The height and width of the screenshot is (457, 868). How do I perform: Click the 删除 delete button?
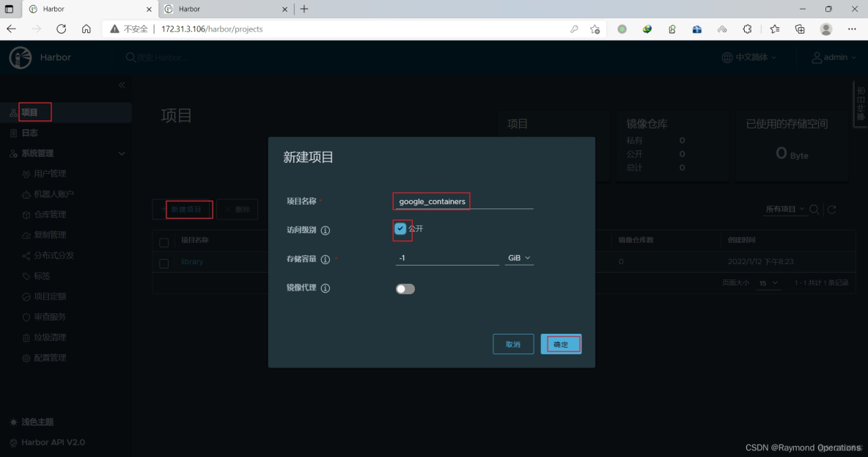coord(238,209)
